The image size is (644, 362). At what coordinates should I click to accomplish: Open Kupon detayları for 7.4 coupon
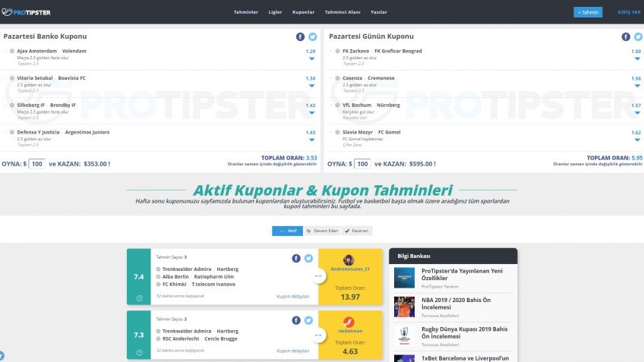tap(293, 296)
